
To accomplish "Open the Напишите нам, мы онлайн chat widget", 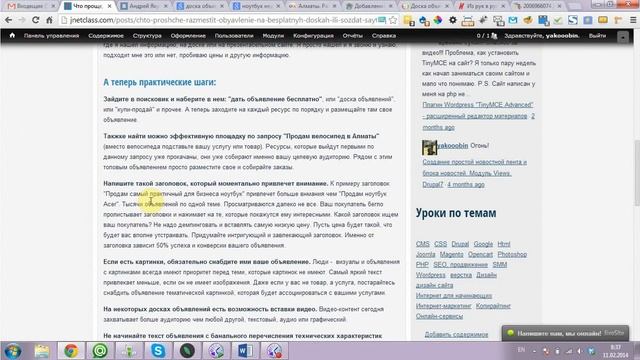I will pos(565,333).
